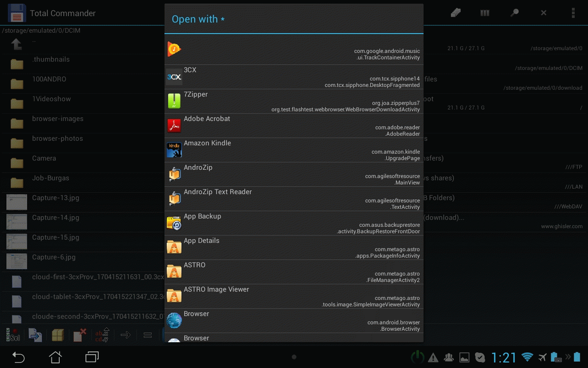Tap the abc/cd rename icon in the toolbar
Image resolution: width=588 pixels, height=368 pixels.
tap(102, 335)
